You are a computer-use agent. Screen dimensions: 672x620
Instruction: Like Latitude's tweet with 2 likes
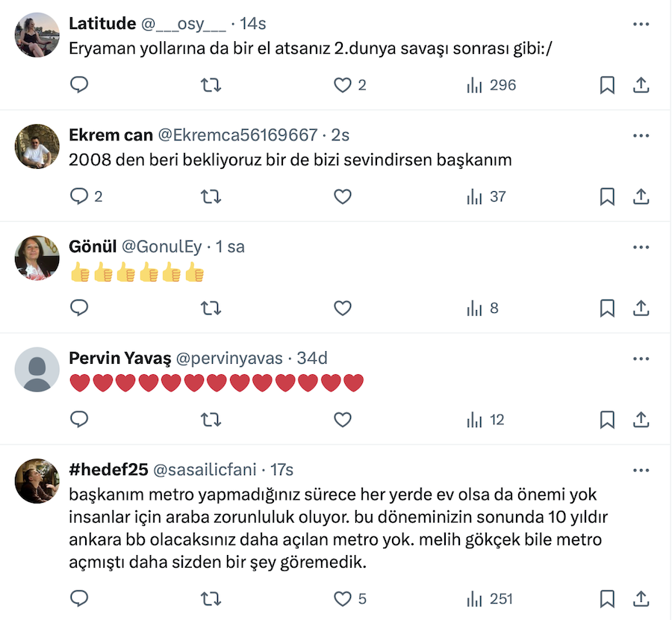pyautogui.click(x=343, y=85)
